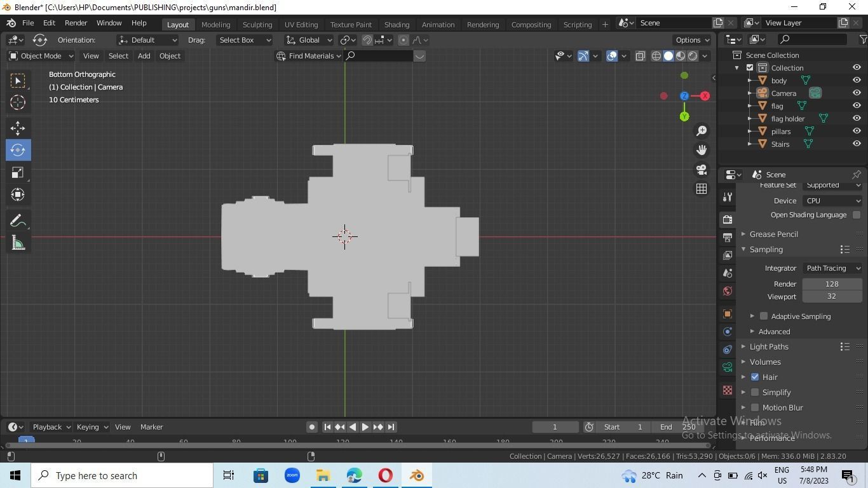Expand the Volumes panel
This screenshot has height=488, width=868.
765,362
